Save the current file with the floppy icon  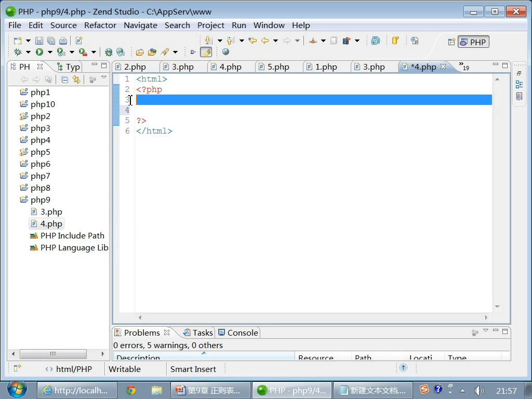pos(39,41)
